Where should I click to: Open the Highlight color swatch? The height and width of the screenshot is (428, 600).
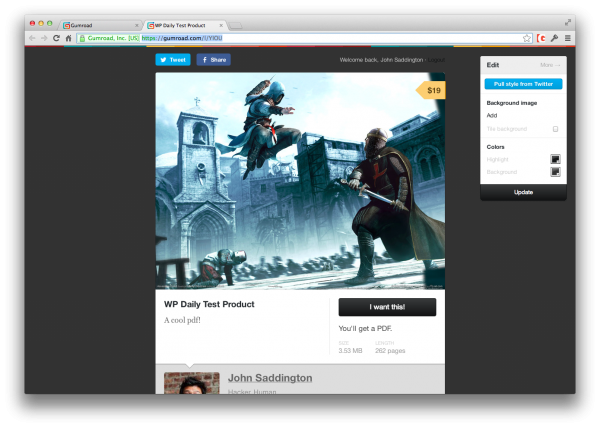pos(555,159)
